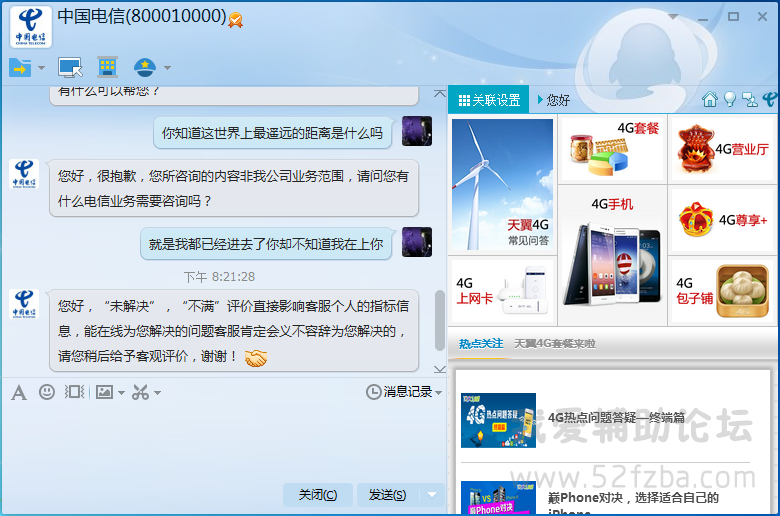Open 巅Phone对决 article link text

[633, 503]
